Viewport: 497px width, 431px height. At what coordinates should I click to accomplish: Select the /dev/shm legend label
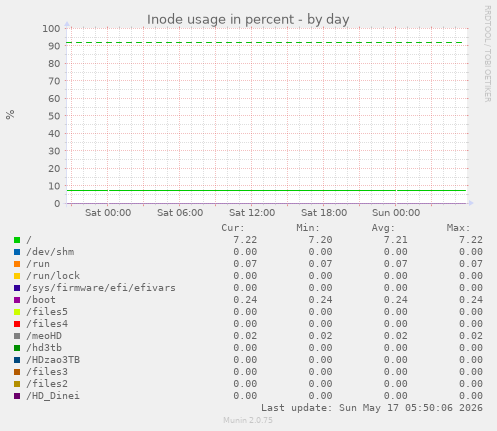point(50,252)
